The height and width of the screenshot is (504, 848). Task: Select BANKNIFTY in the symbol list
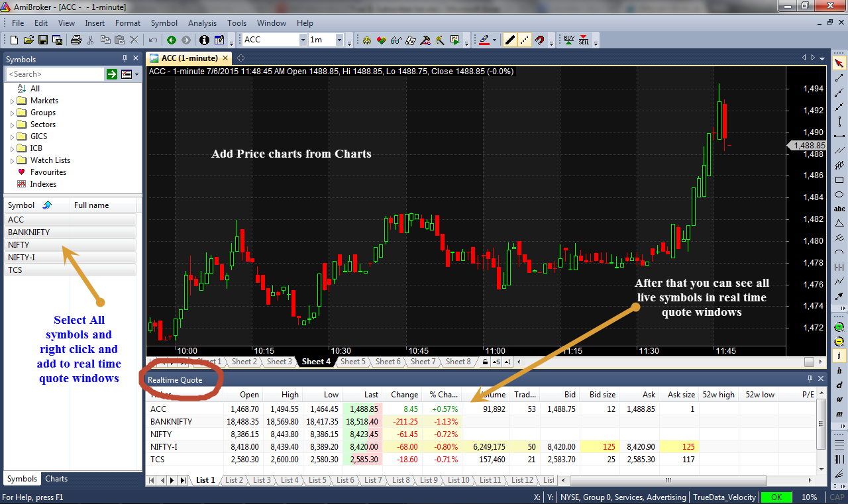click(70, 232)
